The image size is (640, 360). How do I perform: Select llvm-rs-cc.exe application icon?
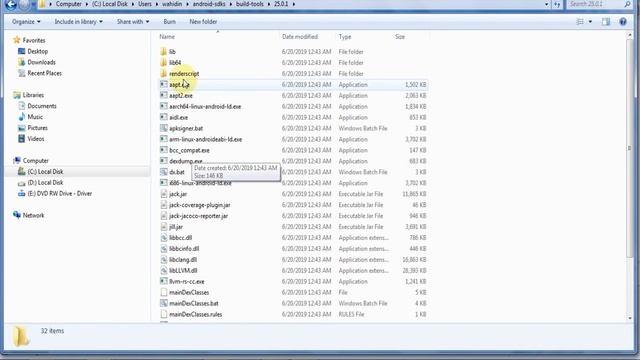164,282
